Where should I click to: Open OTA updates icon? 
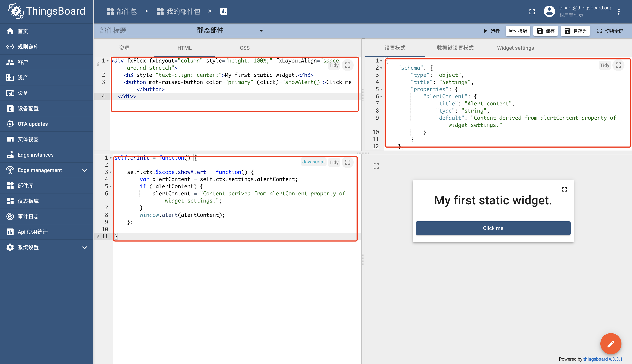[x=10, y=124]
